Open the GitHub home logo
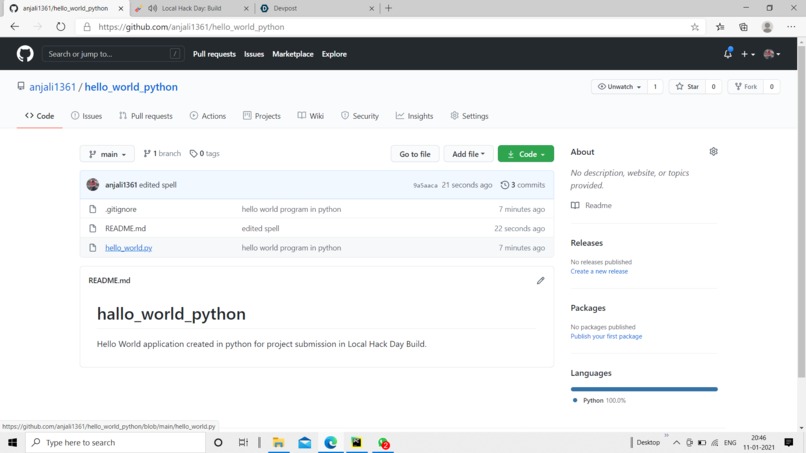 pos(25,54)
